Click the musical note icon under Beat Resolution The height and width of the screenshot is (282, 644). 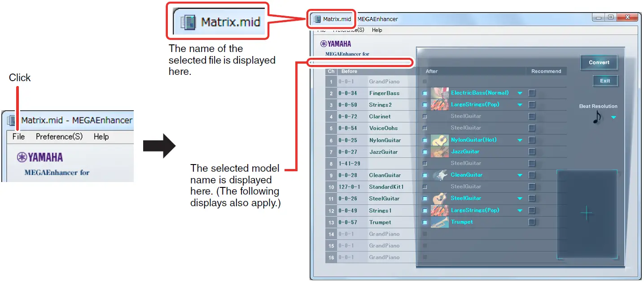pos(597,117)
